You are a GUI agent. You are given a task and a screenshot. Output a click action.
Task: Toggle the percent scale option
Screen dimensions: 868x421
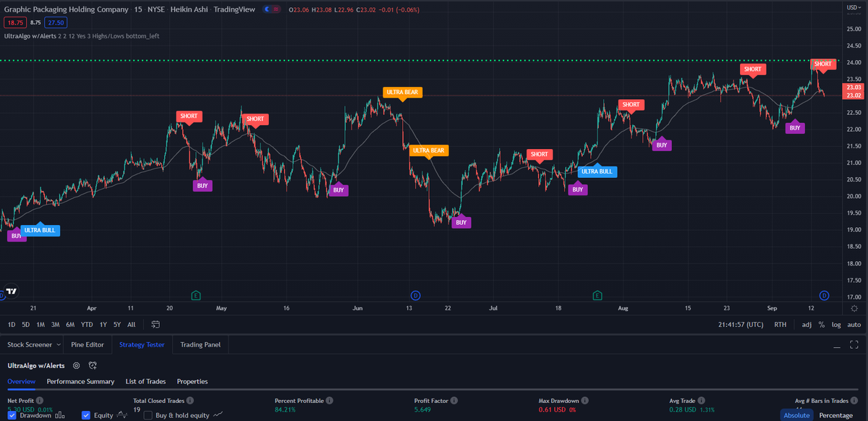click(822, 325)
